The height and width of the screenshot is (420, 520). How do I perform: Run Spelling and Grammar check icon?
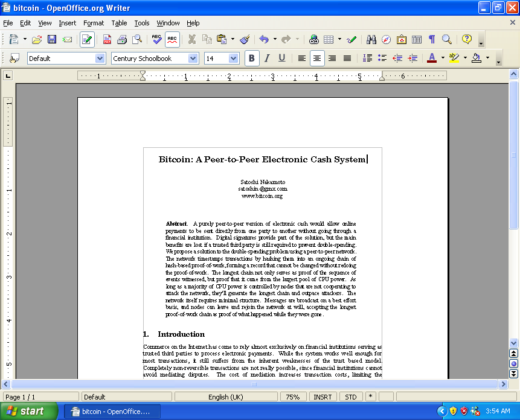coord(156,39)
